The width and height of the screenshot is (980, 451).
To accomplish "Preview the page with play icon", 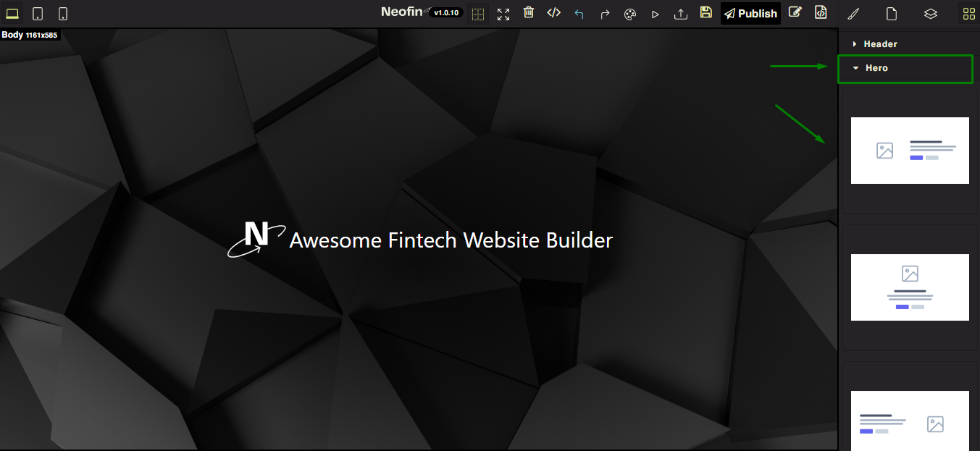I will pos(656,14).
